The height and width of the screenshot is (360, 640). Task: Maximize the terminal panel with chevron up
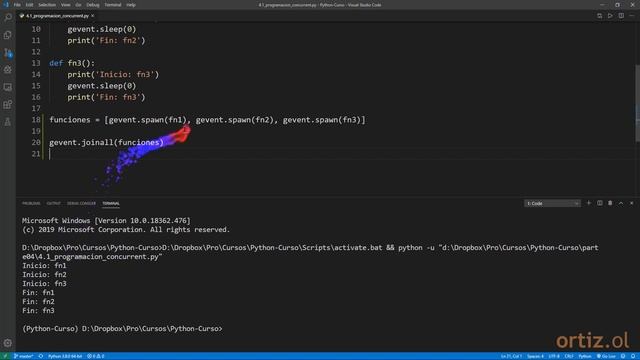tap(621, 203)
